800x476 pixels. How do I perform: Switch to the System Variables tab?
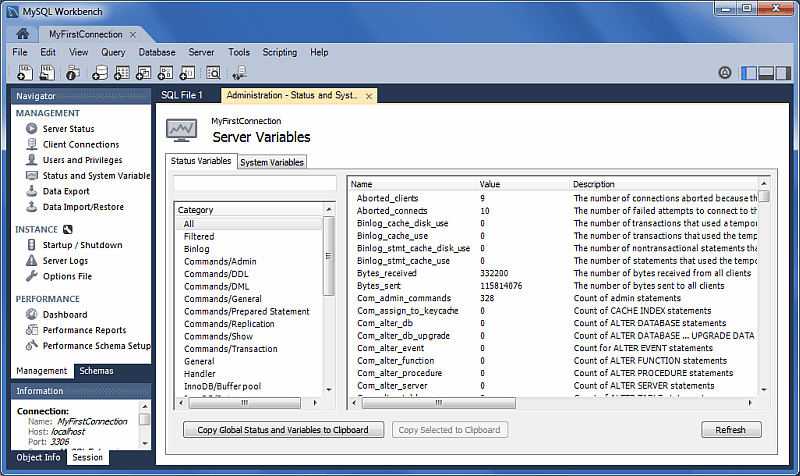click(x=272, y=162)
